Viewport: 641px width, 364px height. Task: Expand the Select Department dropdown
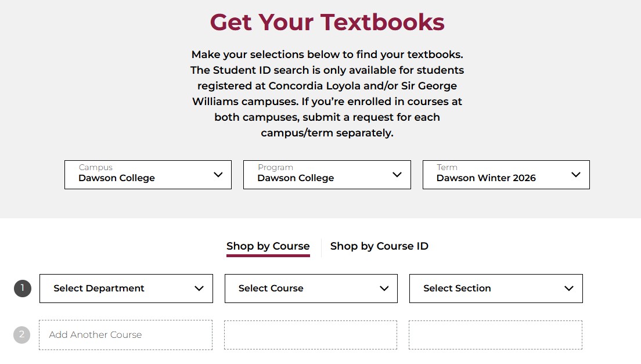(116, 289)
